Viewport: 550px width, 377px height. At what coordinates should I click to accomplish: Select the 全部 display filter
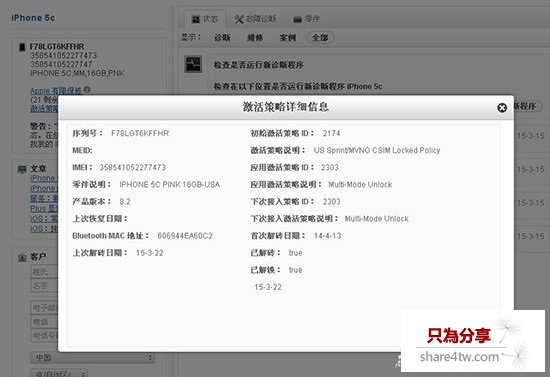pos(320,38)
